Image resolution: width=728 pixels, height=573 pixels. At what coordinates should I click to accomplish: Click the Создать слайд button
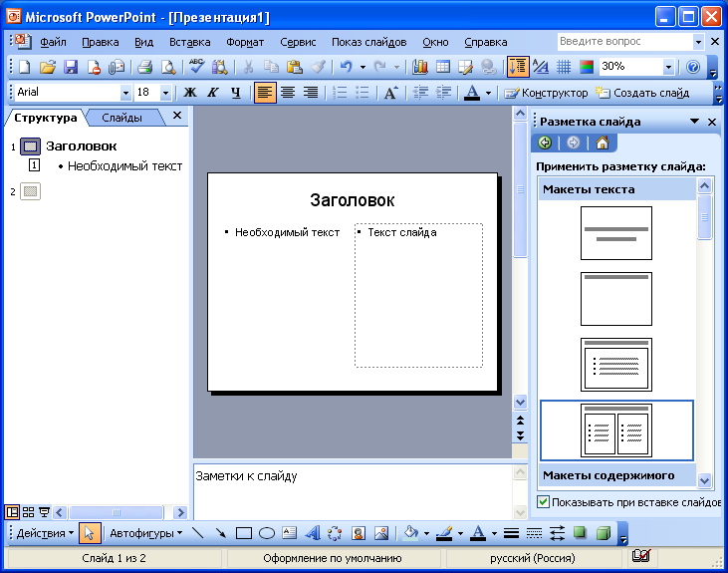coord(642,93)
